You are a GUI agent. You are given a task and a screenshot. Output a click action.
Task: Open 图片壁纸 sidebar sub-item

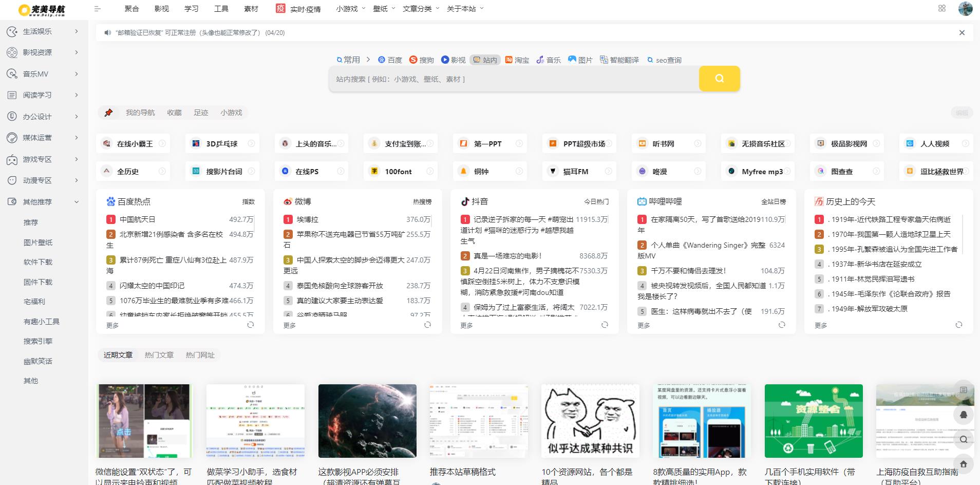click(x=38, y=242)
